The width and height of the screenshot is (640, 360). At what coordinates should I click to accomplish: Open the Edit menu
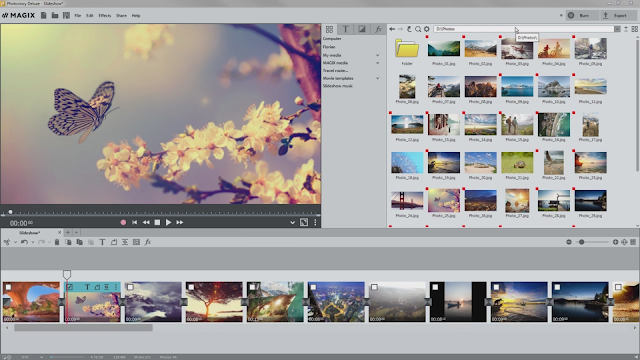tap(89, 16)
